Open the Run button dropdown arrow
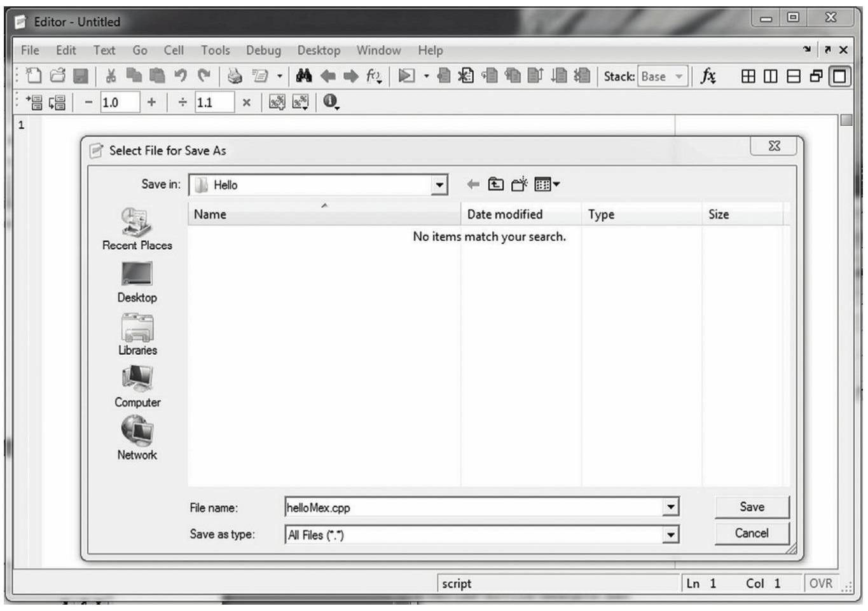 coord(426,76)
